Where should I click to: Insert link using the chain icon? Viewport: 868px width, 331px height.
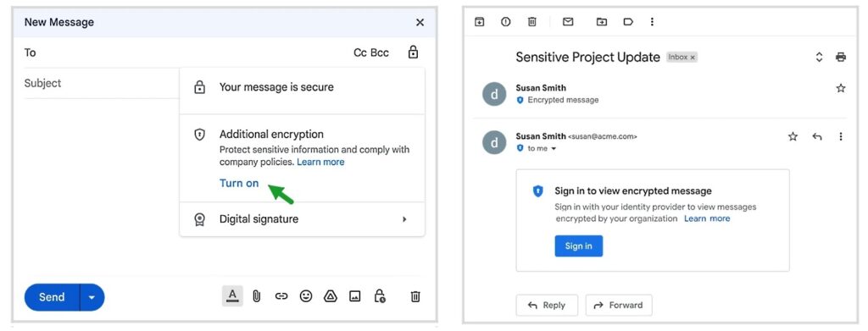(x=281, y=297)
